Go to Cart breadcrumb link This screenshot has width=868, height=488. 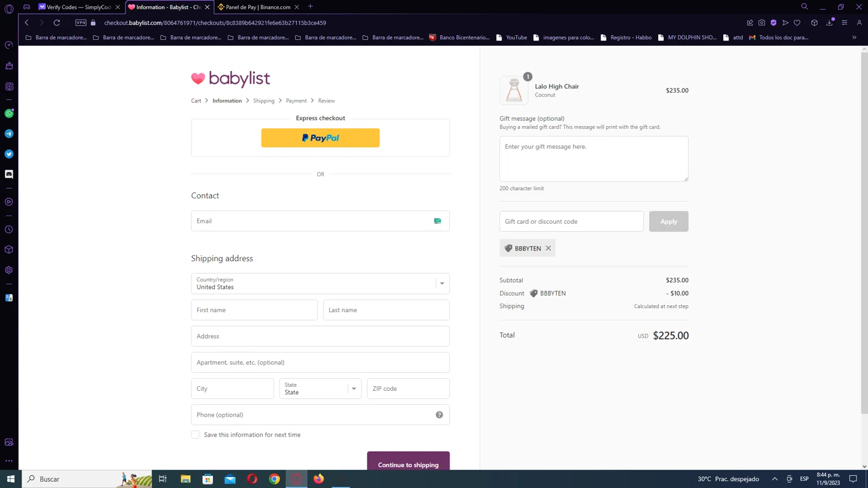196,101
